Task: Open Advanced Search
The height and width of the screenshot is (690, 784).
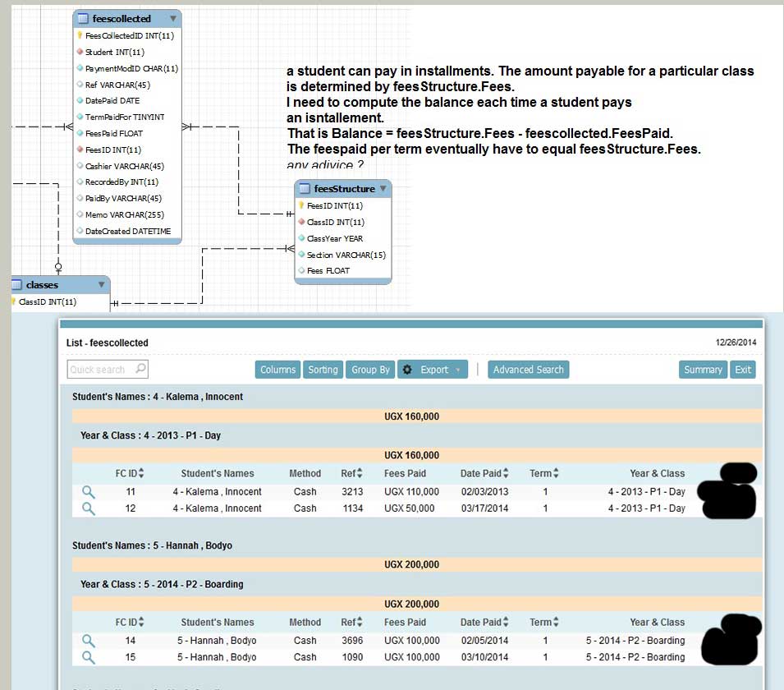Action: (528, 370)
